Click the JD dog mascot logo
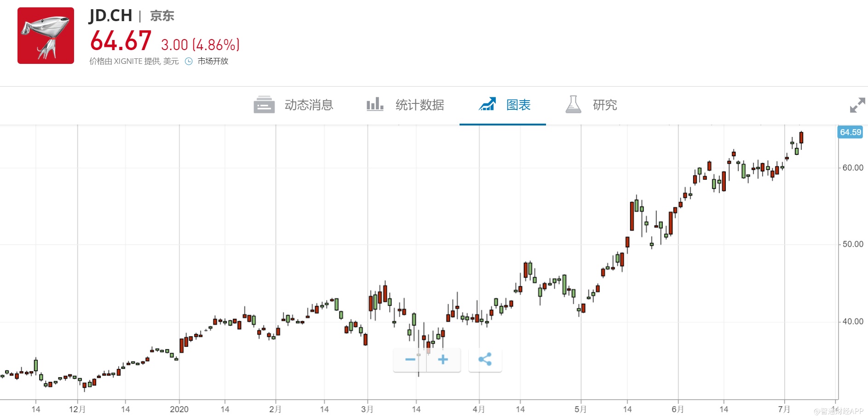Screen dimensions: 868x420 [x=46, y=36]
